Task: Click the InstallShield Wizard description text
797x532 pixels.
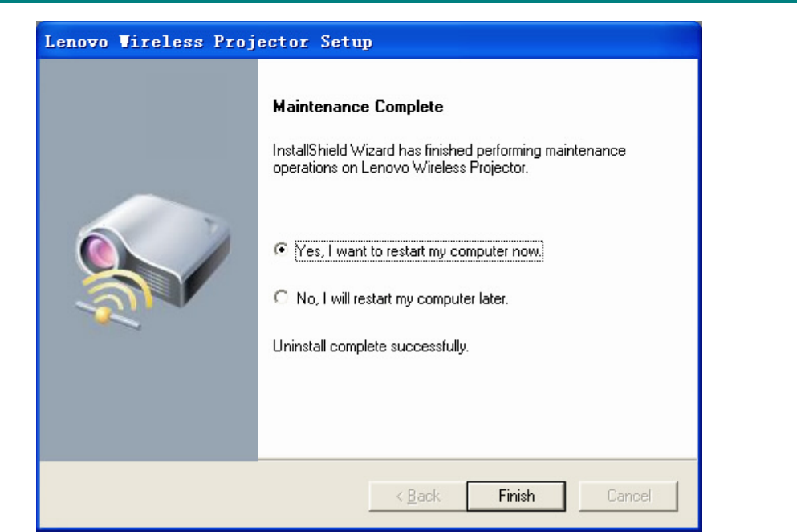Action: pos(449,159)
